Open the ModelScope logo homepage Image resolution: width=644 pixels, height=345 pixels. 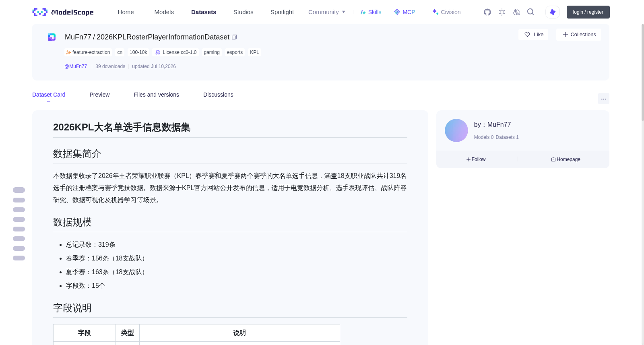pos(63,12)
